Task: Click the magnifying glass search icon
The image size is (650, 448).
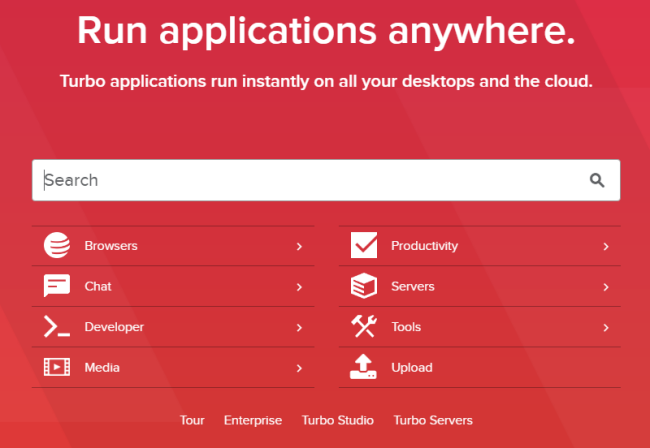Action: coord(597,180)
